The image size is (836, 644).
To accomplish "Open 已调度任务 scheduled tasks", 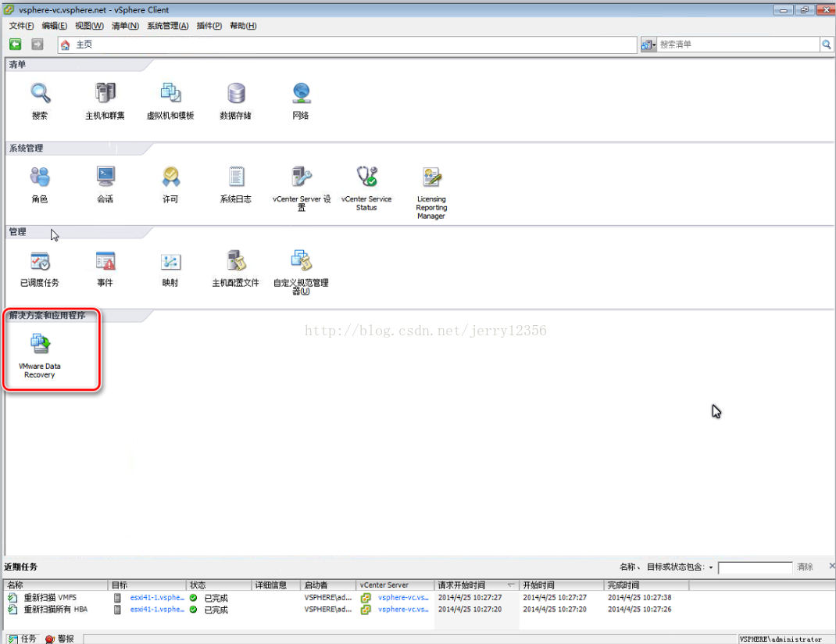I will [x=40, y=261].
